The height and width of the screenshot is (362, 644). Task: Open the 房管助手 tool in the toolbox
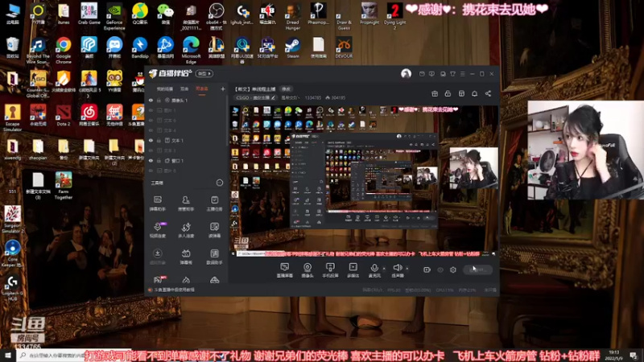[x=186, y=204]
